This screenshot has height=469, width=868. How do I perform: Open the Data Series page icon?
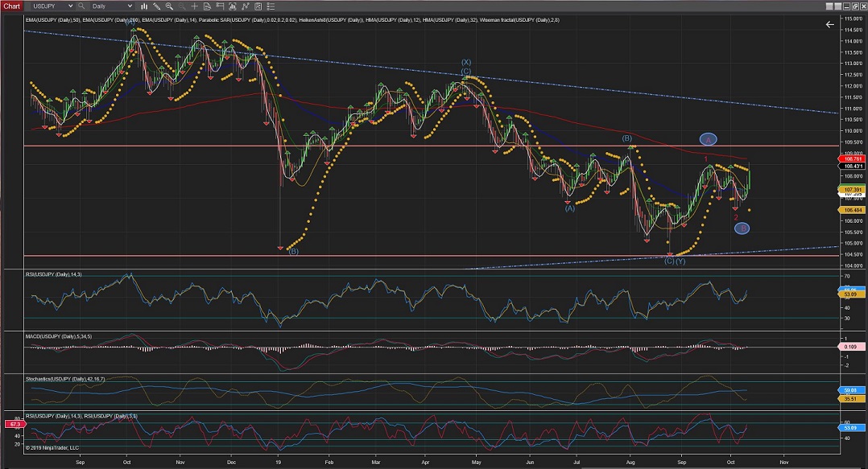tap(207, 6)
